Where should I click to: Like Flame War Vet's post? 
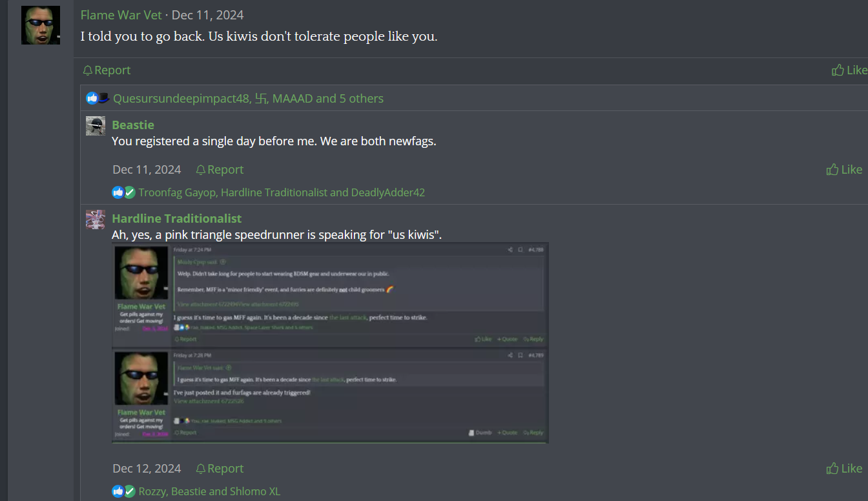pyautogui.click(x=849, y=70)
